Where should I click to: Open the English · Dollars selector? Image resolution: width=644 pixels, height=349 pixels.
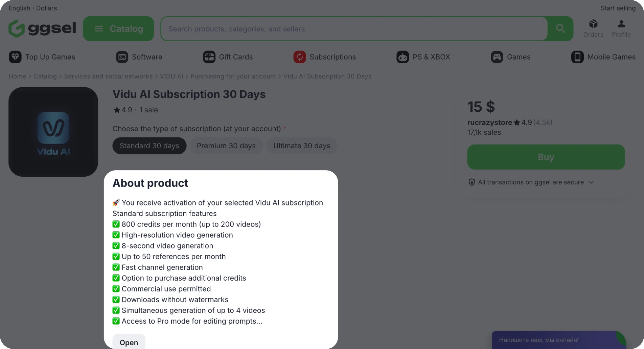(33, 8)
